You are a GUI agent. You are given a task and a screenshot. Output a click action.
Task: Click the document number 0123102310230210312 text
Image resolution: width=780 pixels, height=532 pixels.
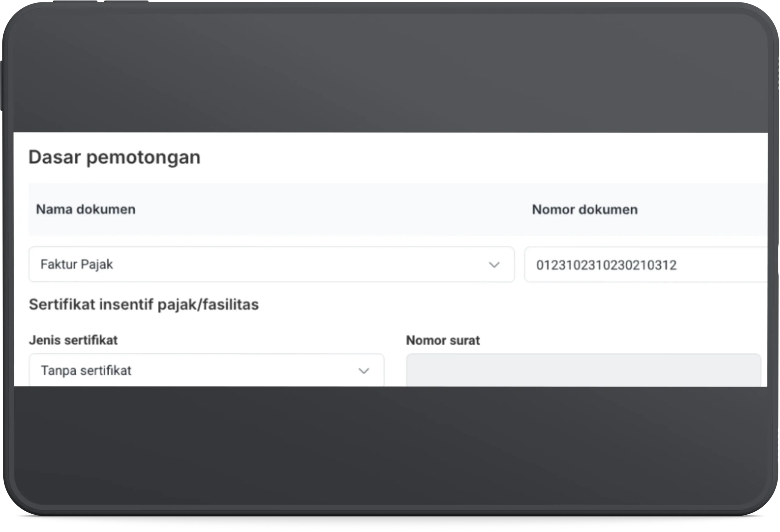click(606, 265)
